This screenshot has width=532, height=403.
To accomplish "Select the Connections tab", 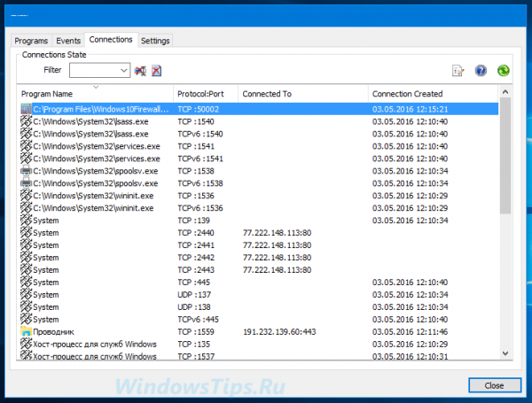I will (x=111, y=40).
